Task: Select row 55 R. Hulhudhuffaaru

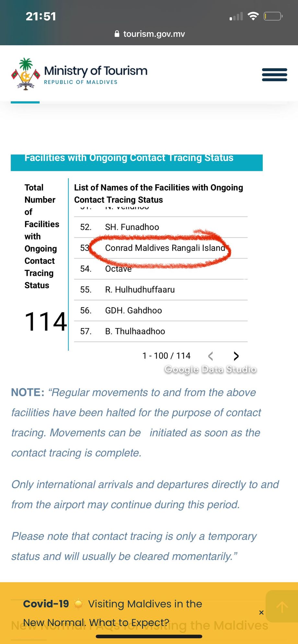Action: pos(161,290)
